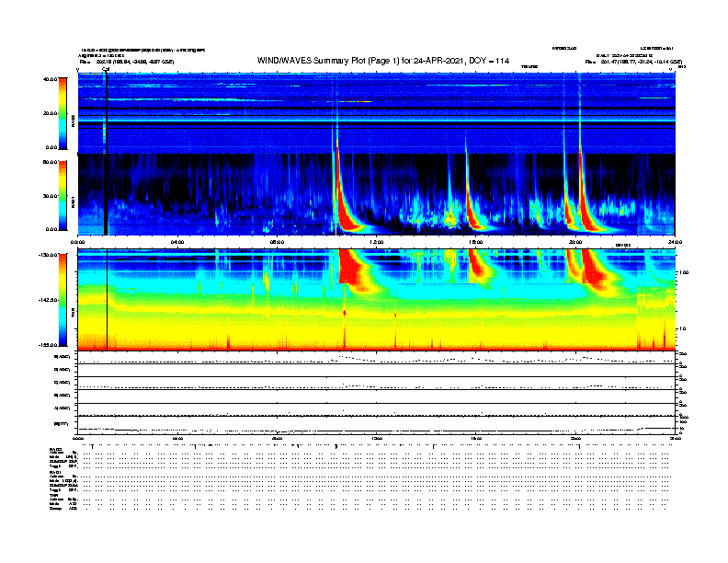Image resolution: width=728 pixels, height=563 pixels.
Task: Click the 12:00 tick label under RAD1 panel
Action: 377,242
